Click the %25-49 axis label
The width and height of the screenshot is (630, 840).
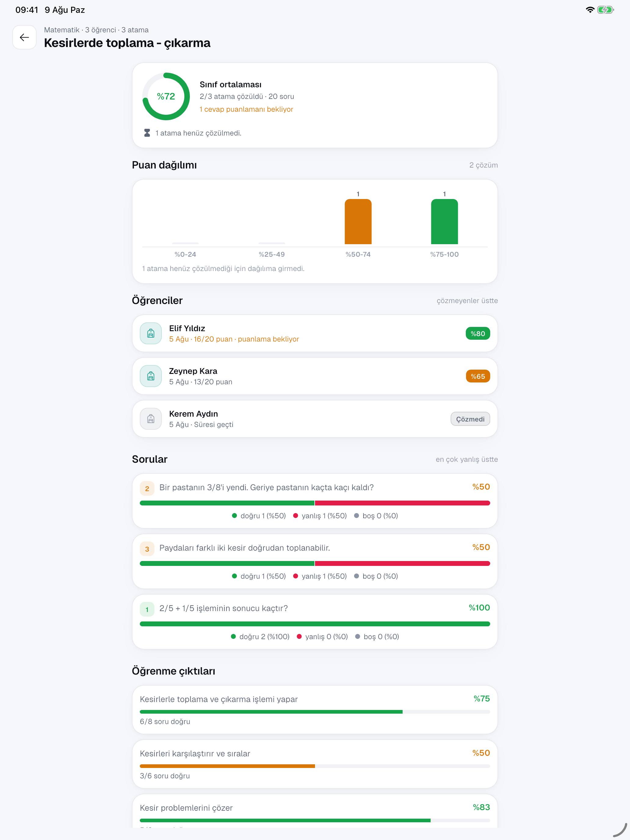(x=272, y=255)
